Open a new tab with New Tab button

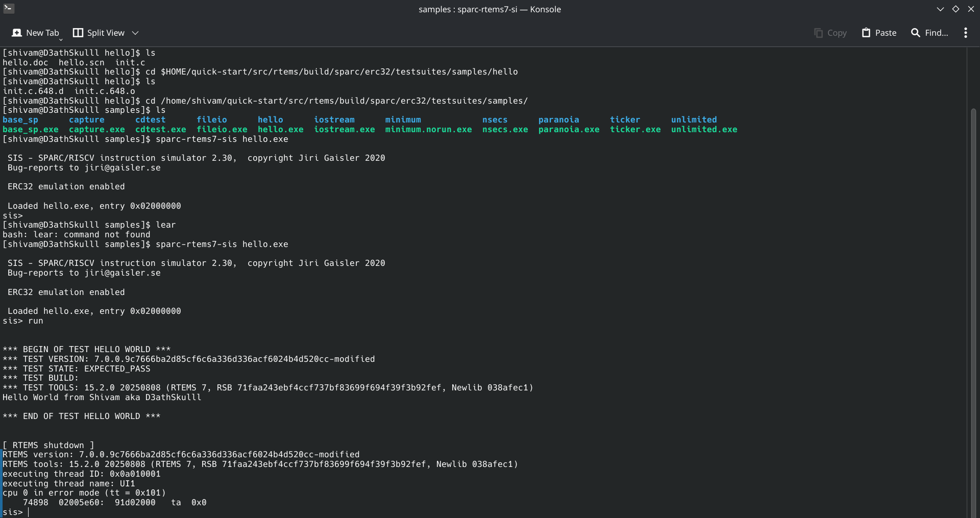[x=35, y=33]
